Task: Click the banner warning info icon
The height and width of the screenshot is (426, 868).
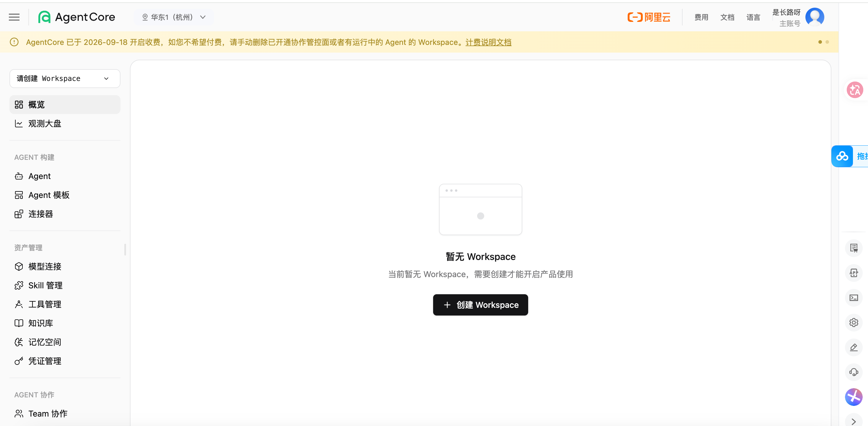Action: [x=14, y=42]
